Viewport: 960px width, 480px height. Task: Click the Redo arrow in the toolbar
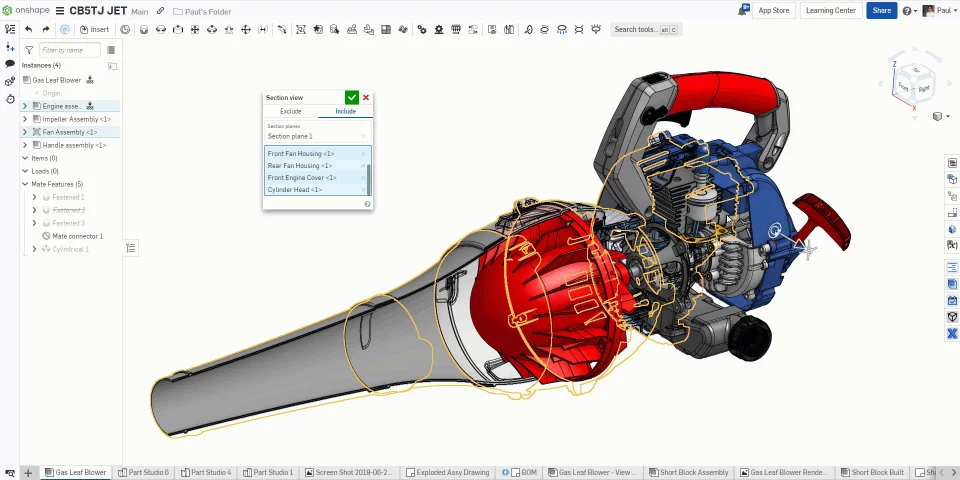click(x=46, y=30)
